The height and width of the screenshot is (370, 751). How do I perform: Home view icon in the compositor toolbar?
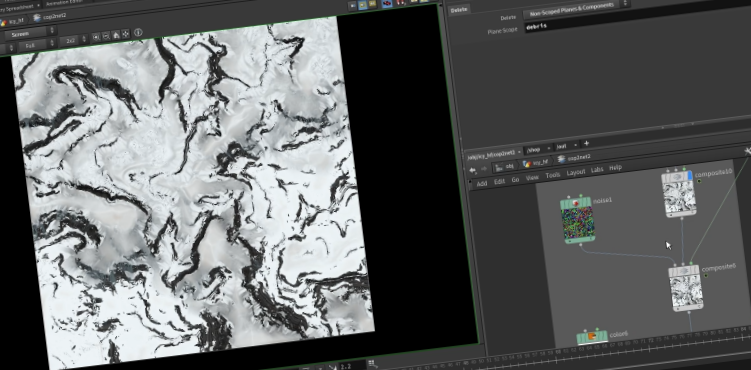point(115,35)
